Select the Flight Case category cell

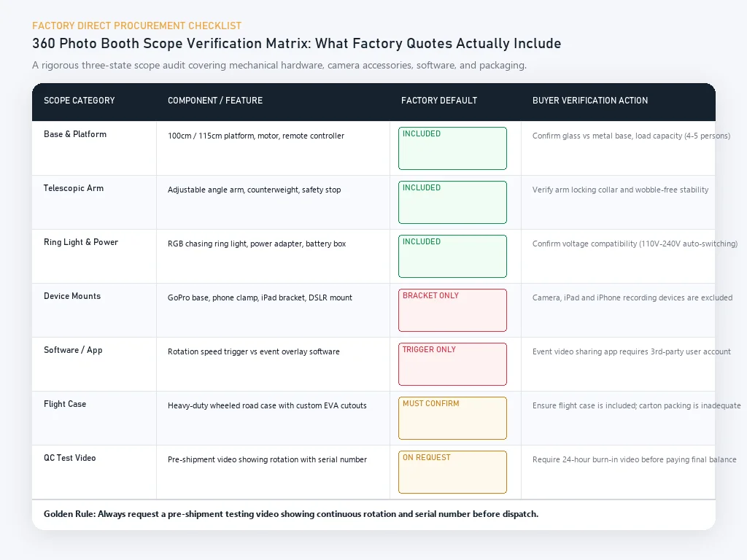point(94,418)
